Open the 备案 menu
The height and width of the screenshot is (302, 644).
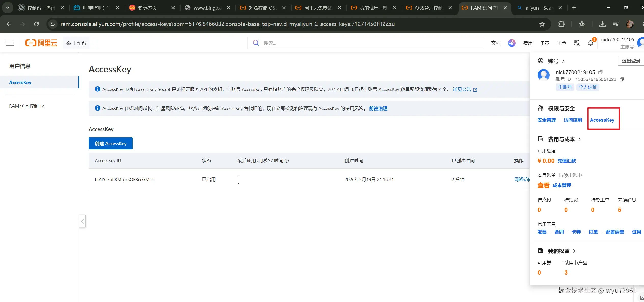(x=545, y=43)
